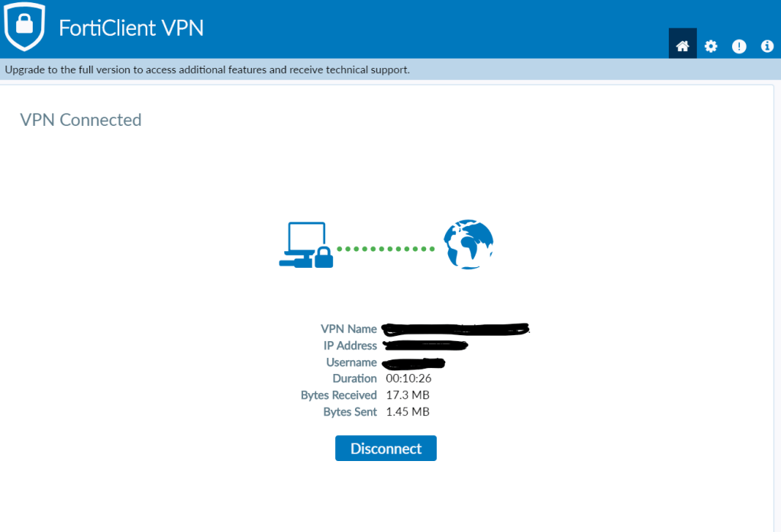Image resolution: width=781 pixels, height=532 pixels.
Task: Open the About info icon
Action: point(767,46)
